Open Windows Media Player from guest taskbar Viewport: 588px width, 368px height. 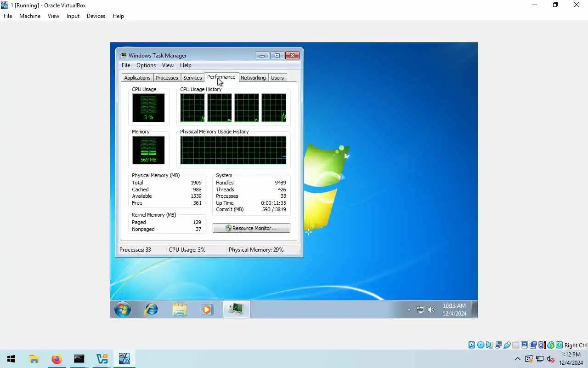(x=207, y=310)
